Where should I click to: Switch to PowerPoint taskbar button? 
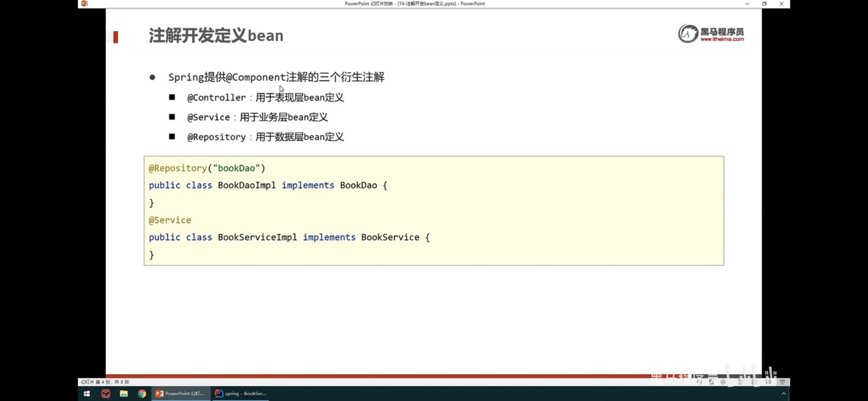180,394
